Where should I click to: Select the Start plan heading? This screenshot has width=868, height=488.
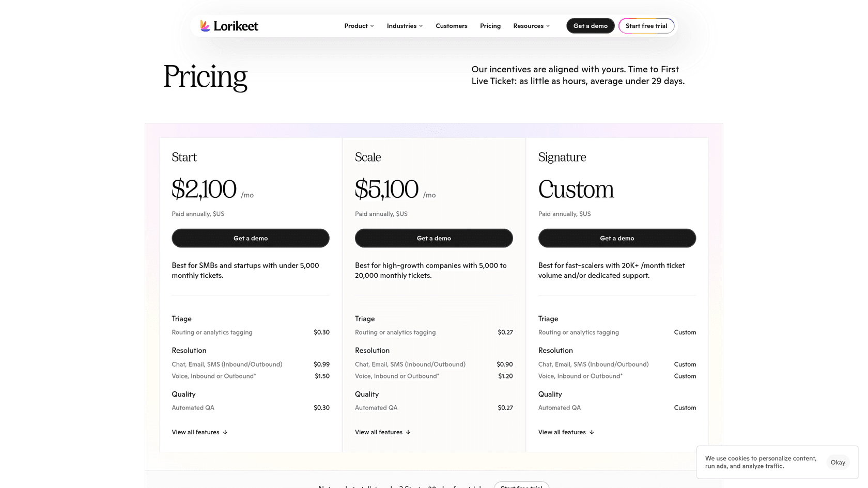pyautogui.click(x=184, y=157)
